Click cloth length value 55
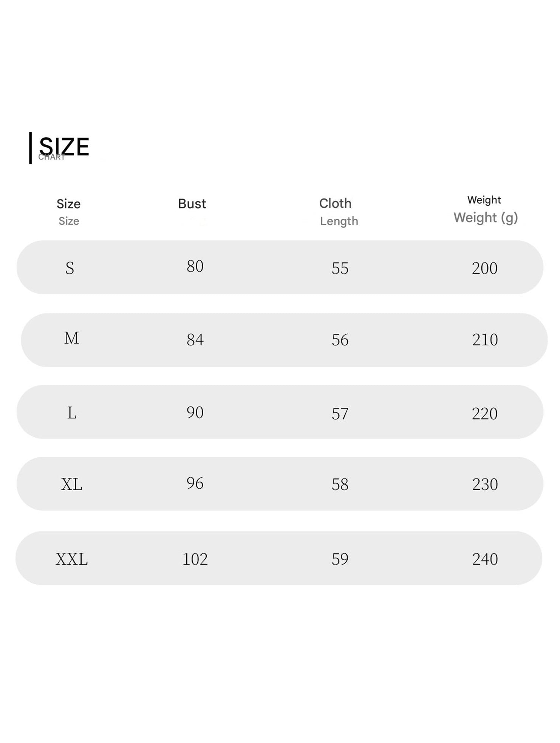Screen dimensions: 560x743 pos(340,268)
